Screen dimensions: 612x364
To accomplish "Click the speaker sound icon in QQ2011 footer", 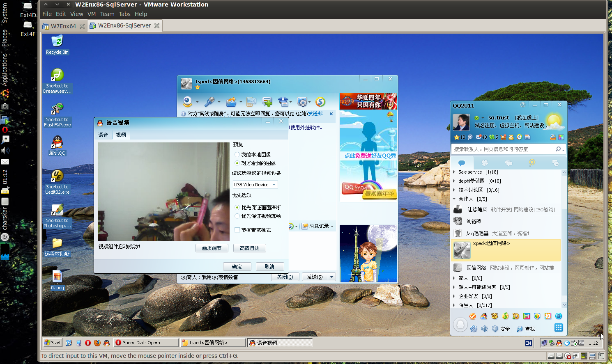I will point(484,329).
